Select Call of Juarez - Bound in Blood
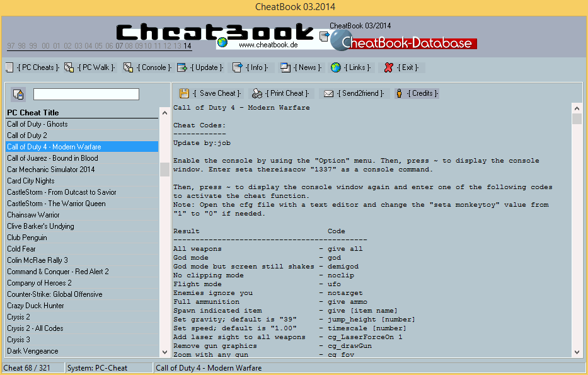Viewport: 588px width, 375px height. click(x=83, y=158)
